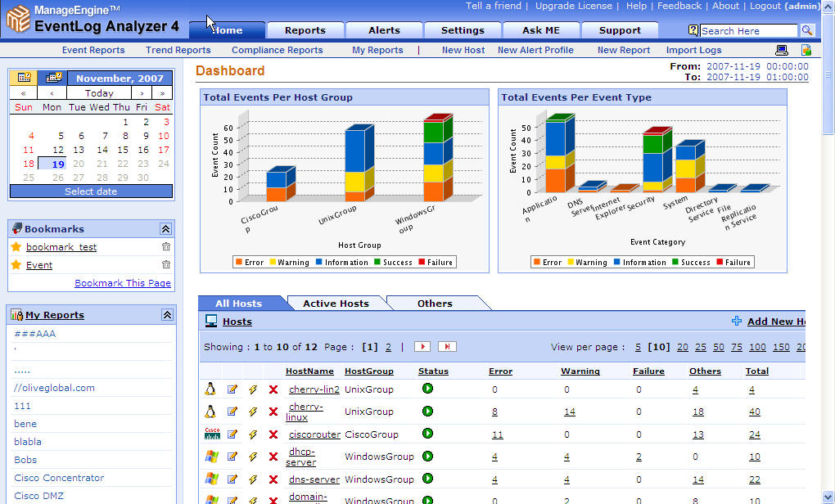This screenshot has width=835, height=504.
Task: Click in the Search Here field
Action: [748, 30]
